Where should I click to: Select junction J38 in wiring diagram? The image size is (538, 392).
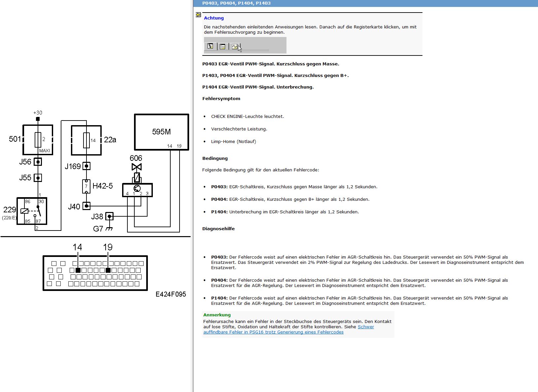coord(109,216)
